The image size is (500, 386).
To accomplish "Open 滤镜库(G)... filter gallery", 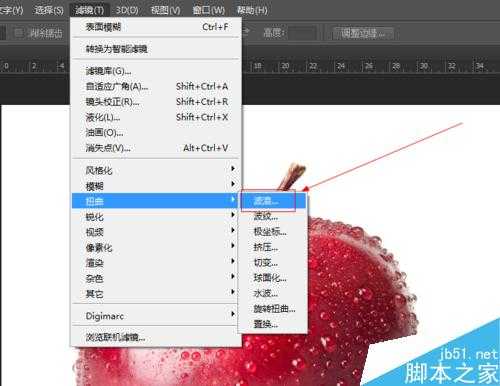I will coord(156,71).
